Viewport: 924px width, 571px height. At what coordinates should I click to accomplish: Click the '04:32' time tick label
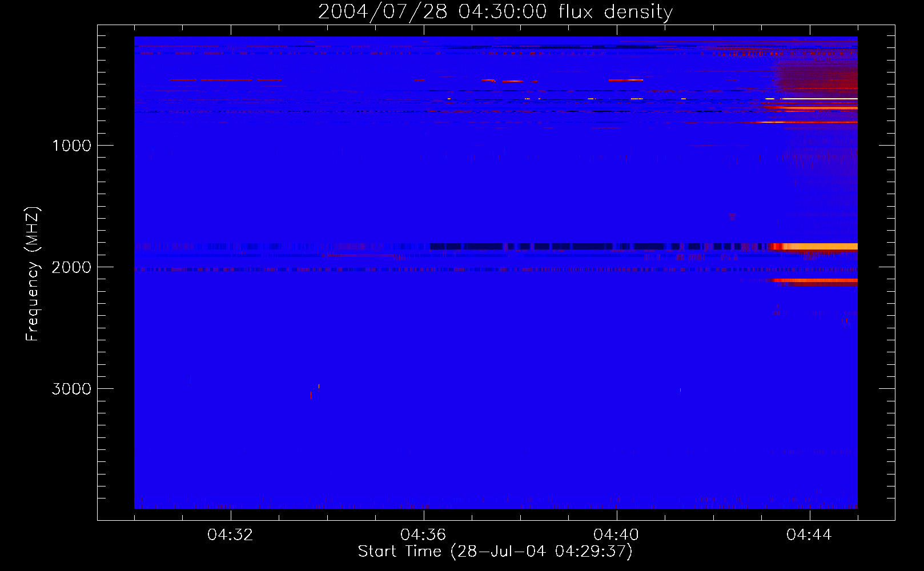click(x=231, y=535)
